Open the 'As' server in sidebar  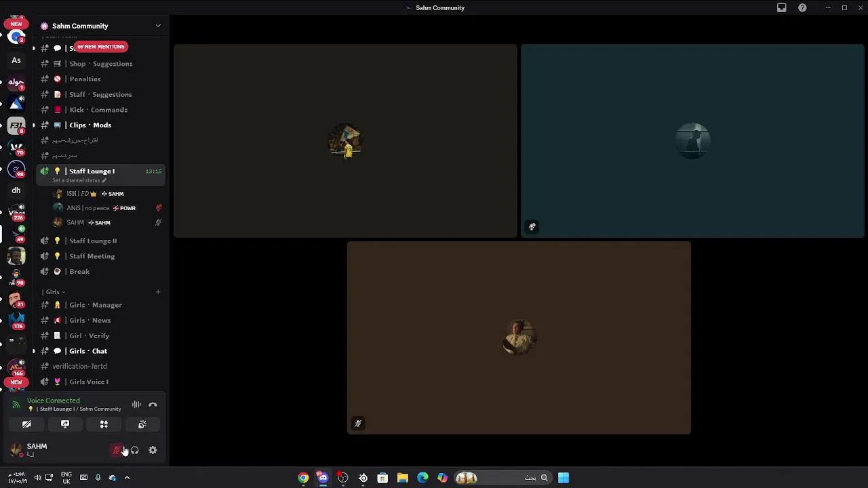[16, 60]
